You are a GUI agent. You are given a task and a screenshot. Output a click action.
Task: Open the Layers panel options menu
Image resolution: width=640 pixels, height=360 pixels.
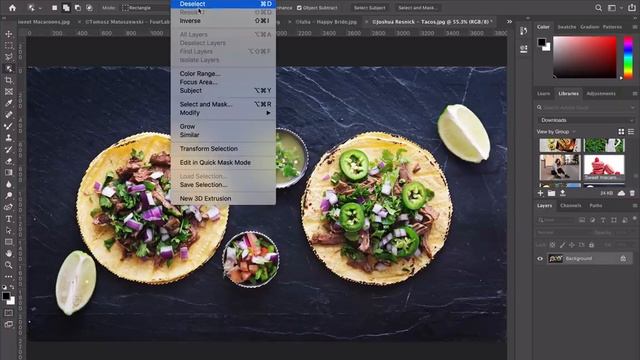click(x=635, y=206)
